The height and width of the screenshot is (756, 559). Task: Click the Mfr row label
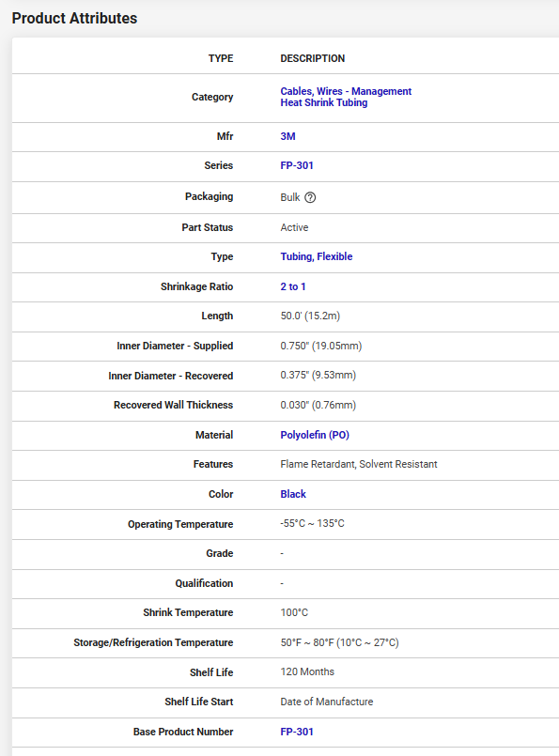[225, 136]
